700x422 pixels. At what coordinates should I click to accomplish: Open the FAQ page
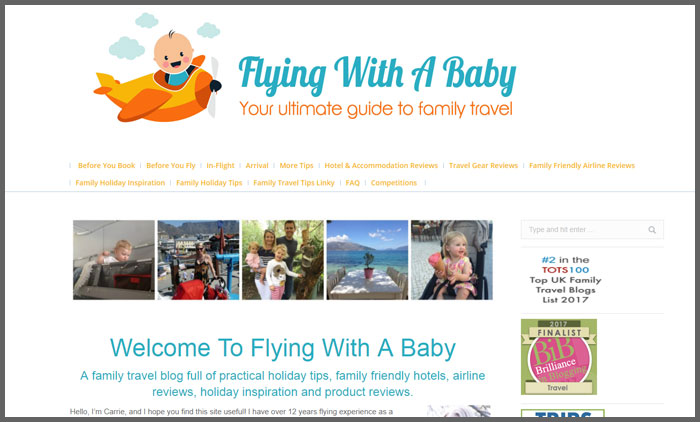tap(352, 183)
